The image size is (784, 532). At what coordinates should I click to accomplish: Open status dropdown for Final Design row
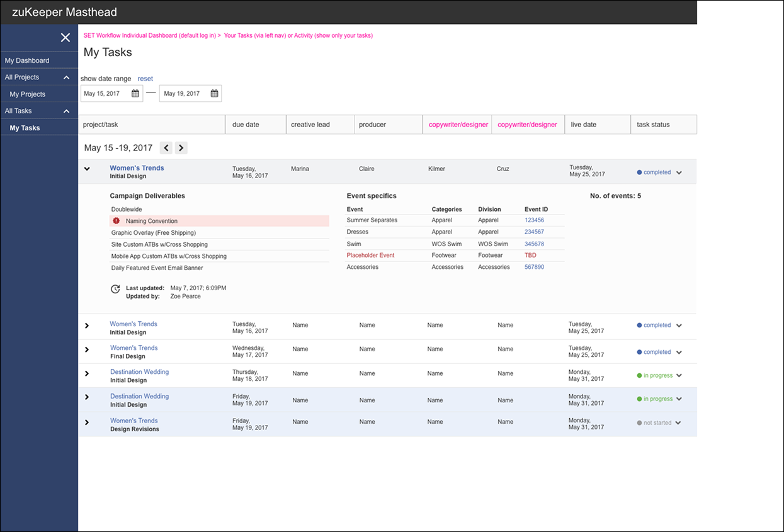[x=679, y=353]
